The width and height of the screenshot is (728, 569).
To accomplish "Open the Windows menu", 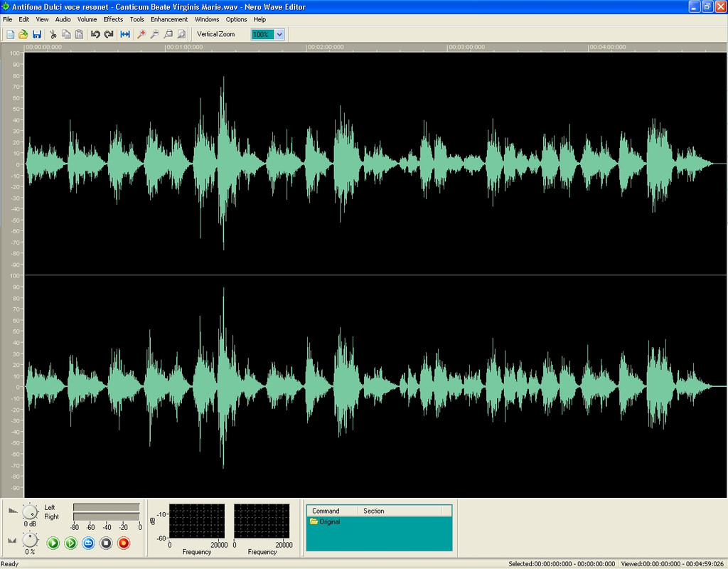I will 207,19.
